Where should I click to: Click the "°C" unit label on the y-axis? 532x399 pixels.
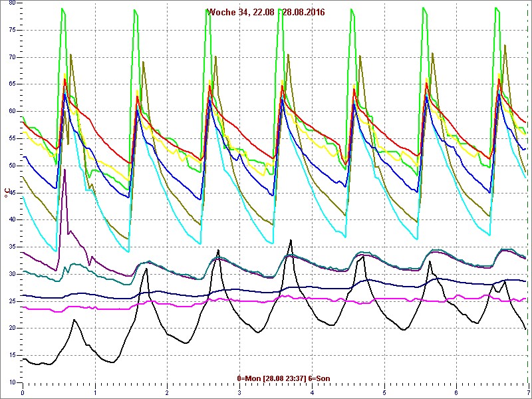7,194
